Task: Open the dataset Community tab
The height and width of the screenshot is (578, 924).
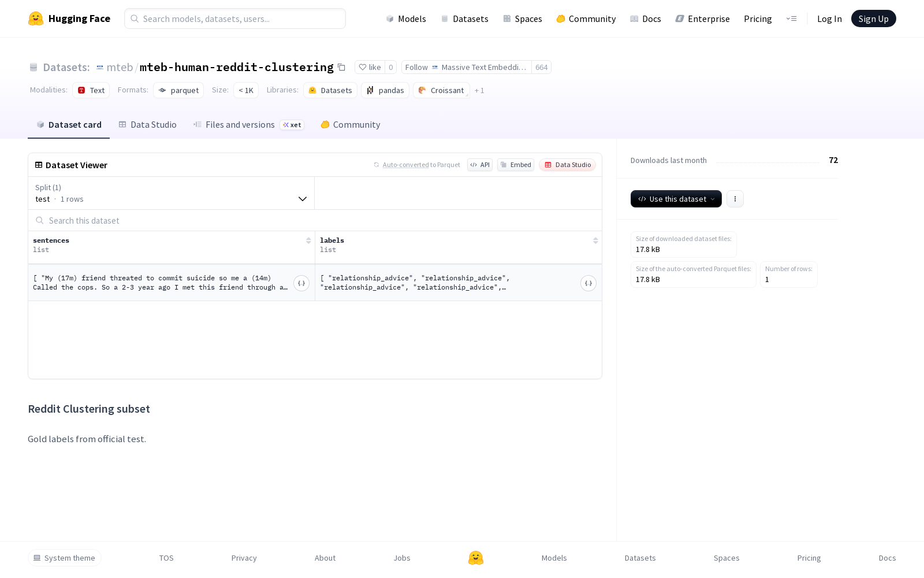Action: click(x=351, y=125)
